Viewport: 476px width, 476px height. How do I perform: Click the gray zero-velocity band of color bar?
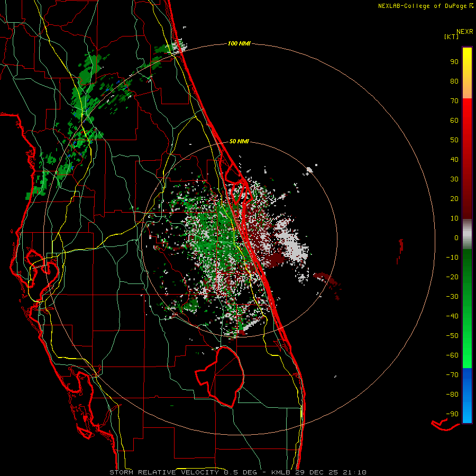(x=467, y=234)
